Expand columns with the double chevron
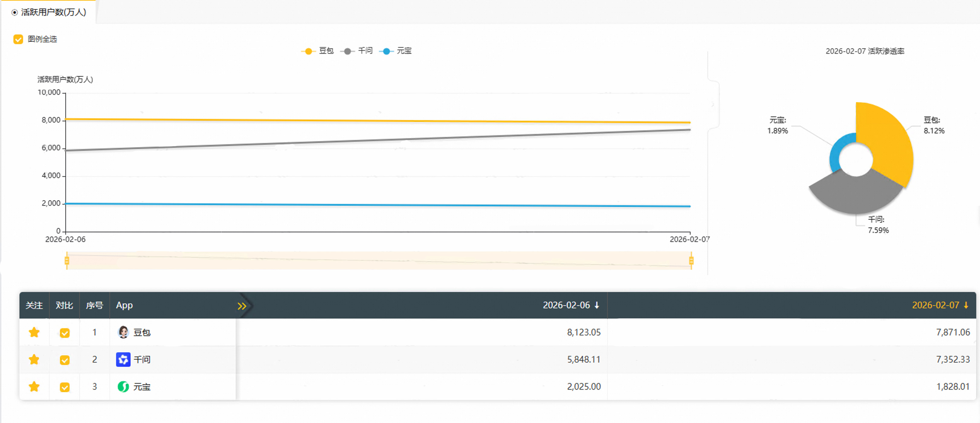Image resolution: width=980 pixels, height=423 pixels. pyautogui.click(x=242, y=306)
